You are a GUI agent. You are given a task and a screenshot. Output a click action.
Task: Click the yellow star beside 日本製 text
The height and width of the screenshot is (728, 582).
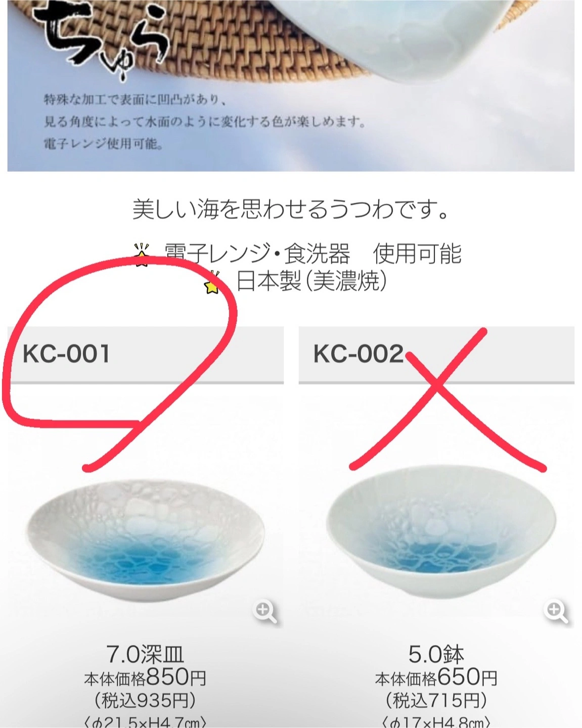click(213, 283)
